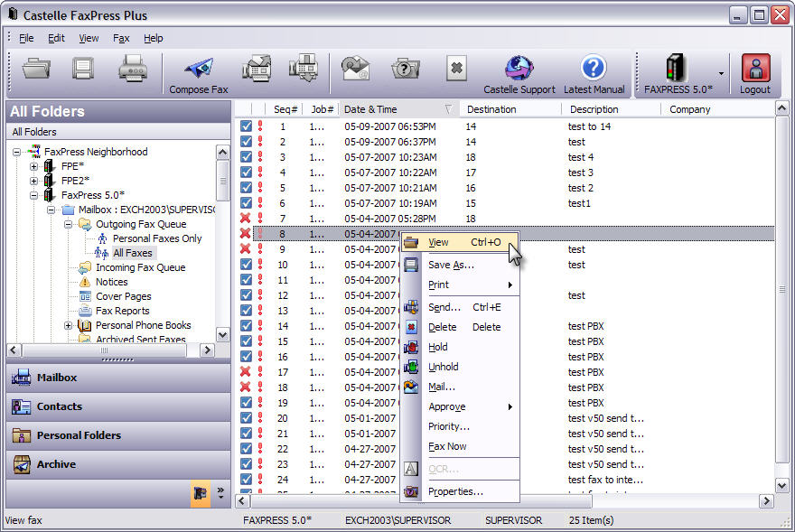Click the fax receive machine toolbar icon

pyautogui.click(x=304, y=68)
